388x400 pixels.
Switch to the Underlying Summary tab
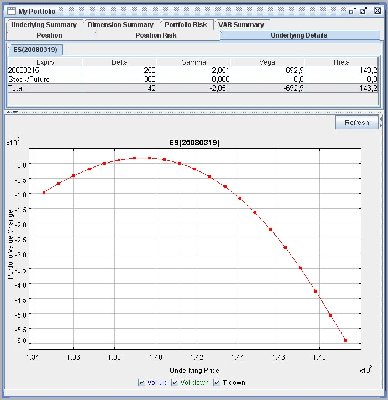(44, 25)
